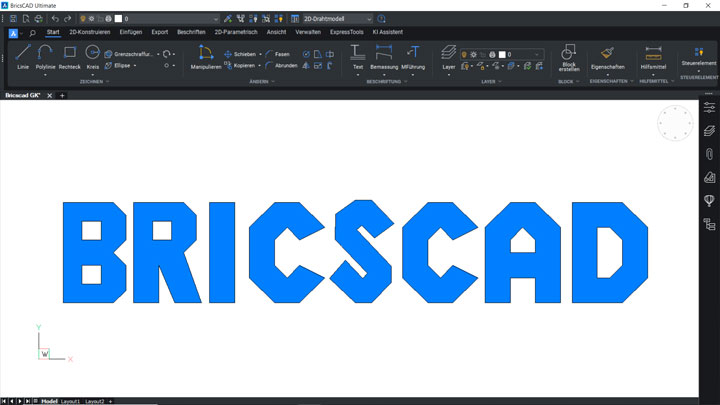Open the 2D-Konstruieren ribbon tab

90,32
